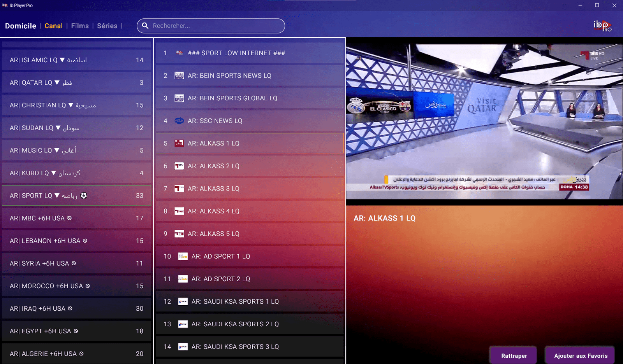
Task: Click Ajouter aux Favoris button
Action: click(x=580, y=355)
